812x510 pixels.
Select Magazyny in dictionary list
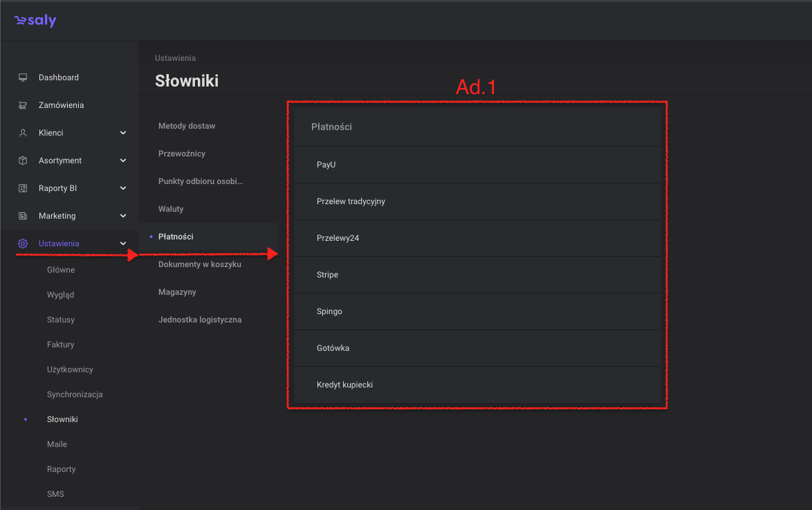[x=177, y=292]
